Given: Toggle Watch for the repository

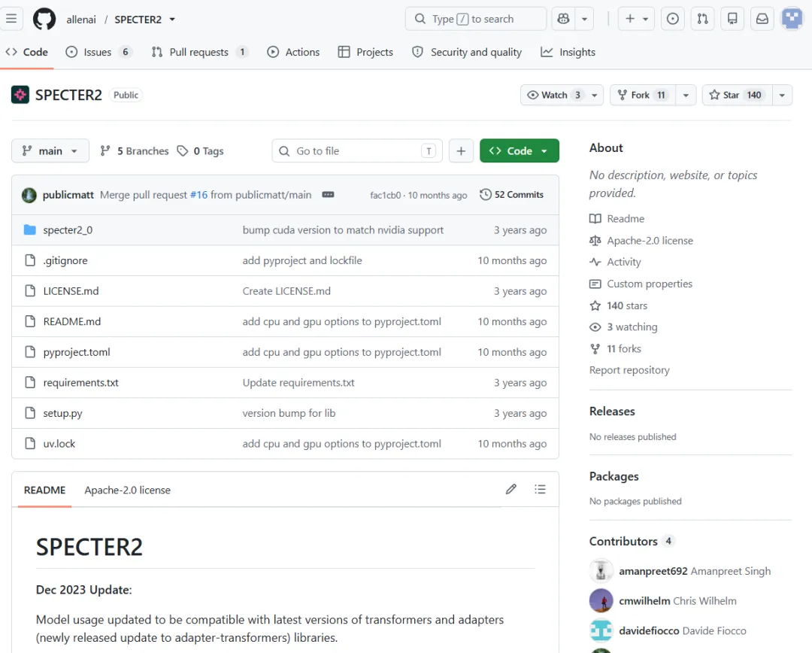Looking at the screenshot, I should (554, 95).
